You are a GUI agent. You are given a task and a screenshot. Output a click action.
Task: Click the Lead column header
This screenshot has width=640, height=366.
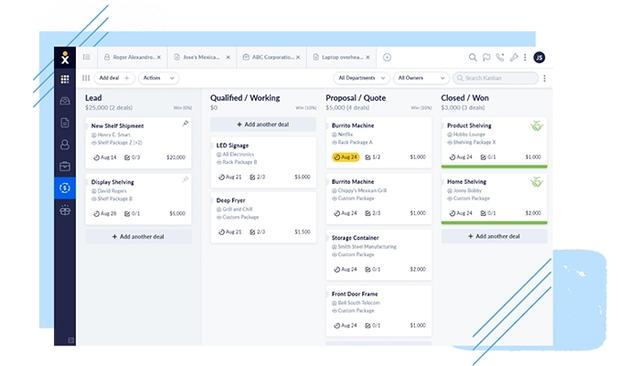(93, 98)
